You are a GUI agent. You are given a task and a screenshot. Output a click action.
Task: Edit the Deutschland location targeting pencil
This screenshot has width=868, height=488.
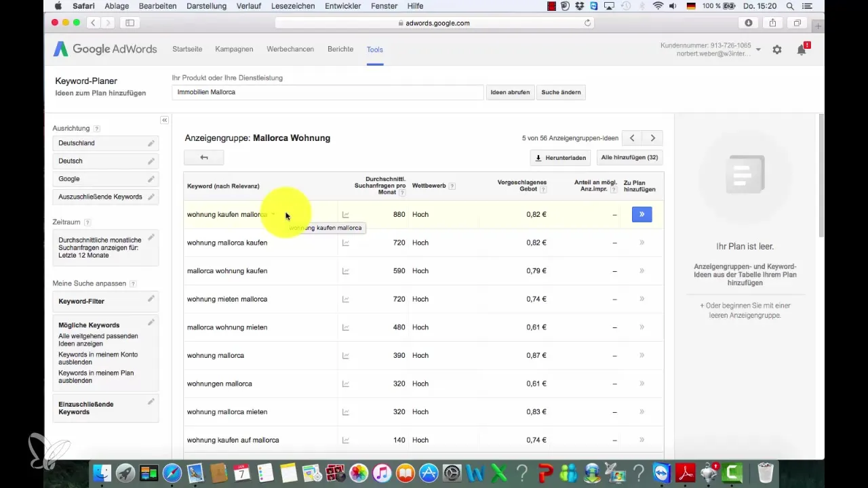[151, 143]
